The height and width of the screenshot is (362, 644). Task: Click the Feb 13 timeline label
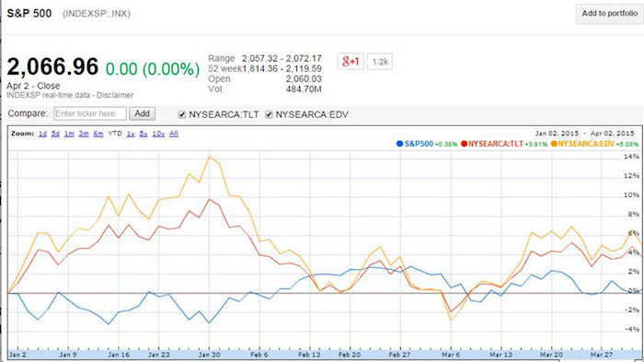(x=310, y=355)
